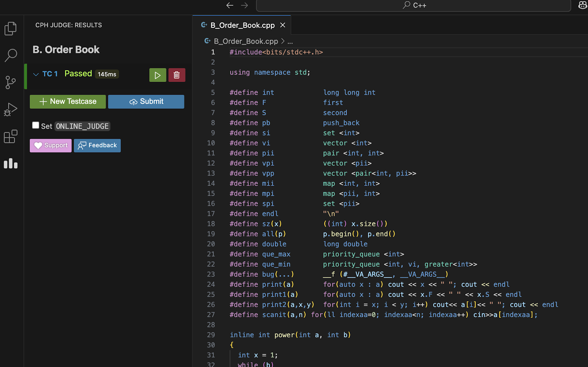
Task: Click 'inline int power' on line 29
Action: pyautogui.click(x=262, y=335)
